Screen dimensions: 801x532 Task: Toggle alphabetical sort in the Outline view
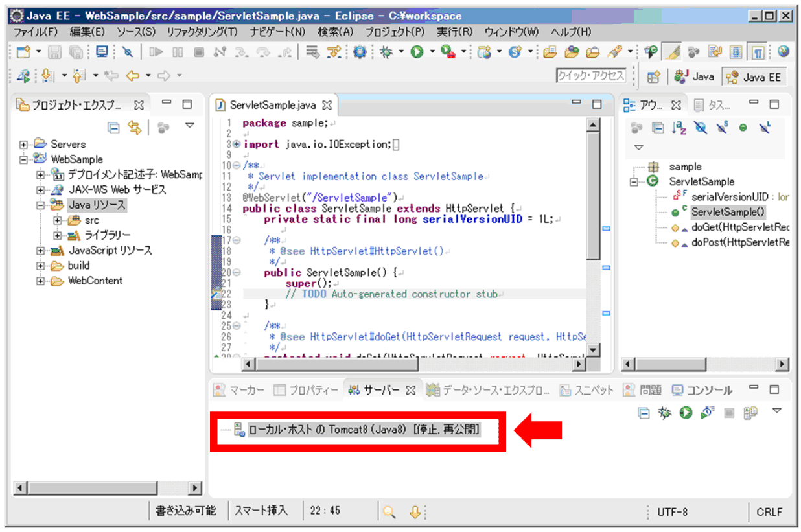point(679,128)
